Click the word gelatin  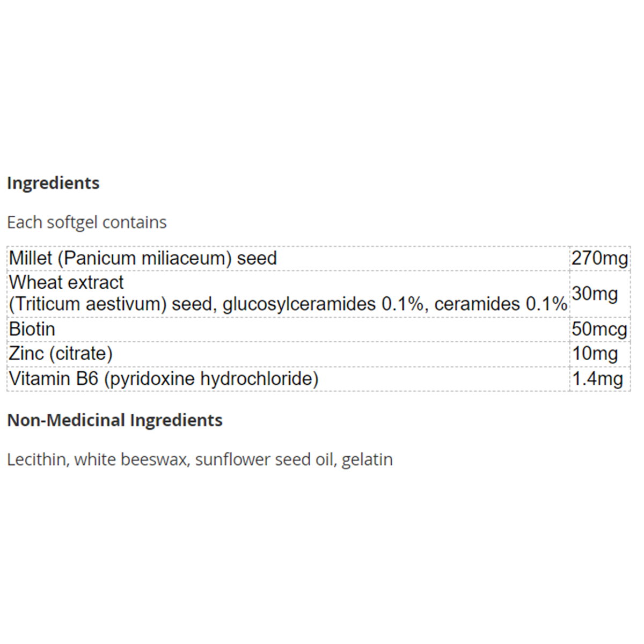click(x=367, y=459)
